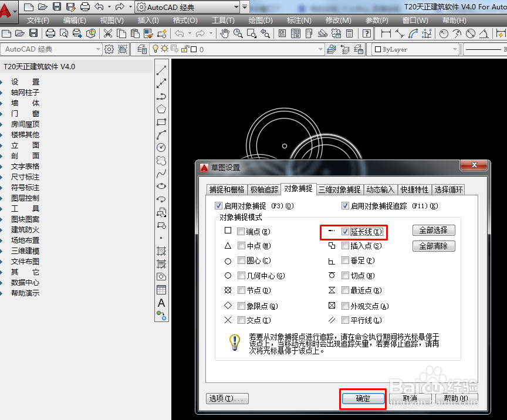Click the Workspace settings gear icon
Image resolution: width=507 pixels, height=420 pixels.
(x=109, y=49)
